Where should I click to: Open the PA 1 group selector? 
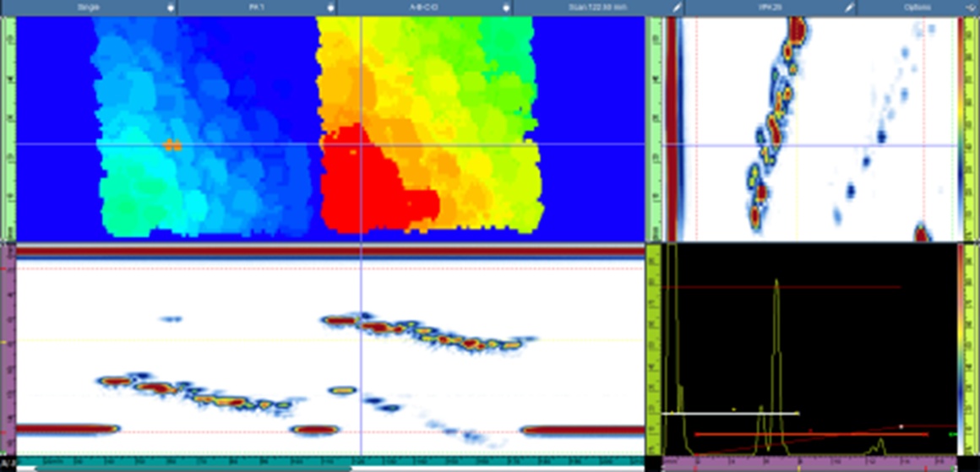[x=252, y=7]
